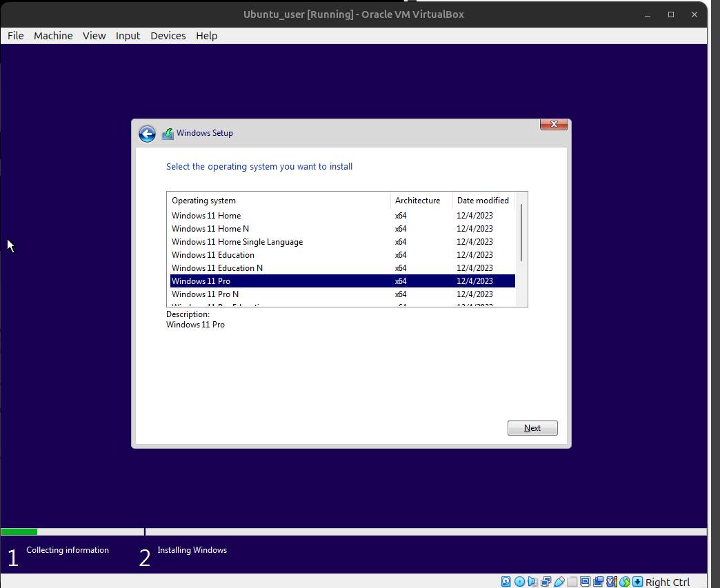Image resolution: width=720 pixels, height=588 pixels.
Task: Open the display settings monitor indicator
Action: pos(585,582)
